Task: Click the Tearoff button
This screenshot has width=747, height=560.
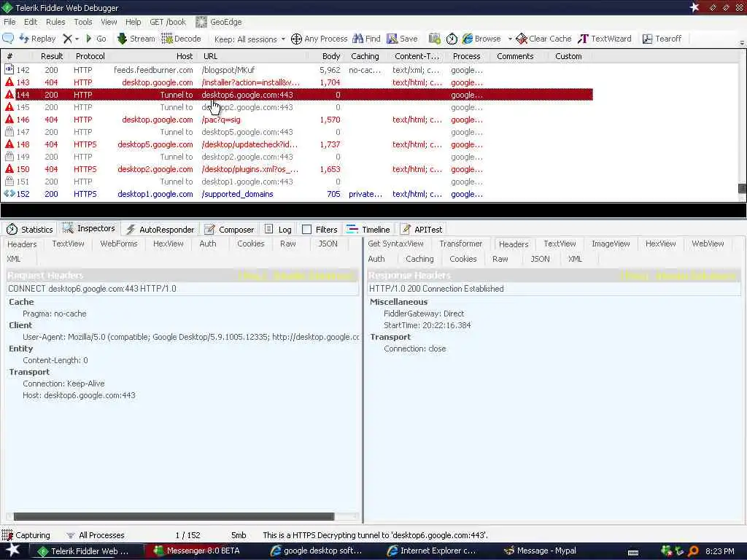Action: [662, 39]
